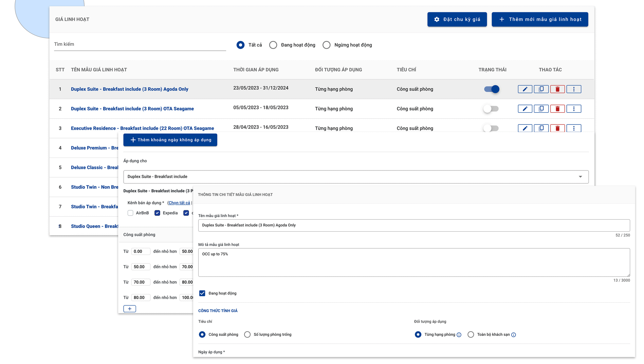The width and height of the screenshot is (644, 364).
Task: Click the duplicate icon for row 2
Action: pyautogui.click(x=541, y=108)
